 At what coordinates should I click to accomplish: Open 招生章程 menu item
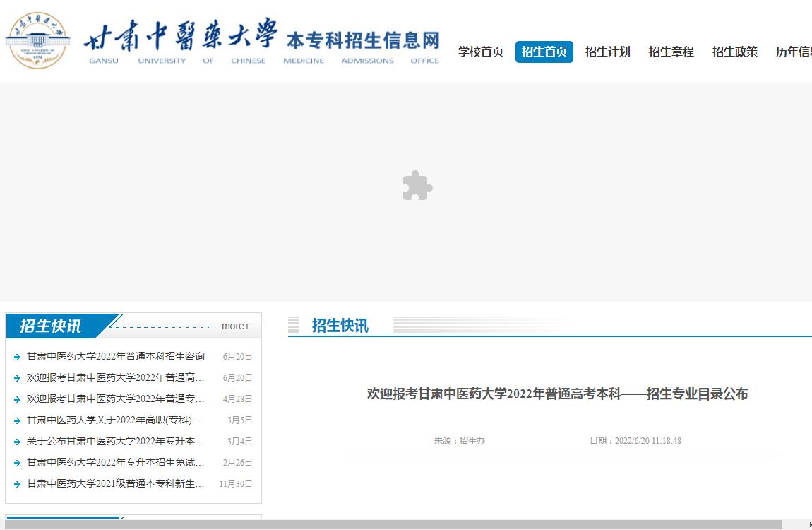pos(671,52)
